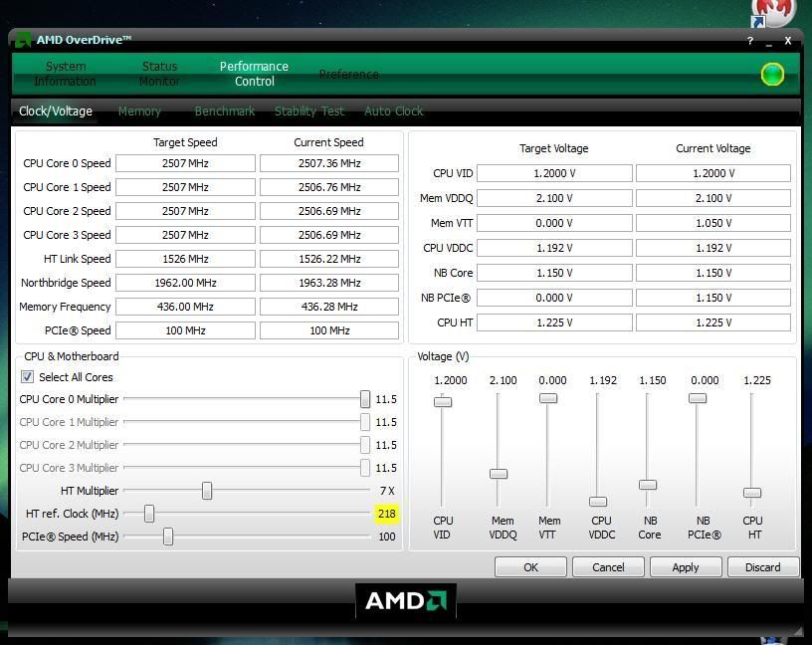Image resolution: width=812 pixels, height=645 pixels.
Task: Click the Mem VTT voltage slider handle
Action: 548,398
